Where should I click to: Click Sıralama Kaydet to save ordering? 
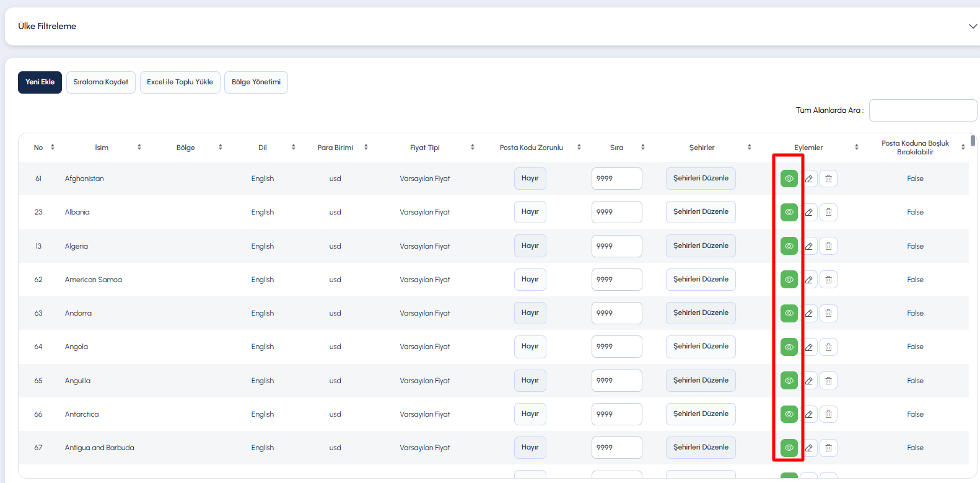tap(101, 82)
